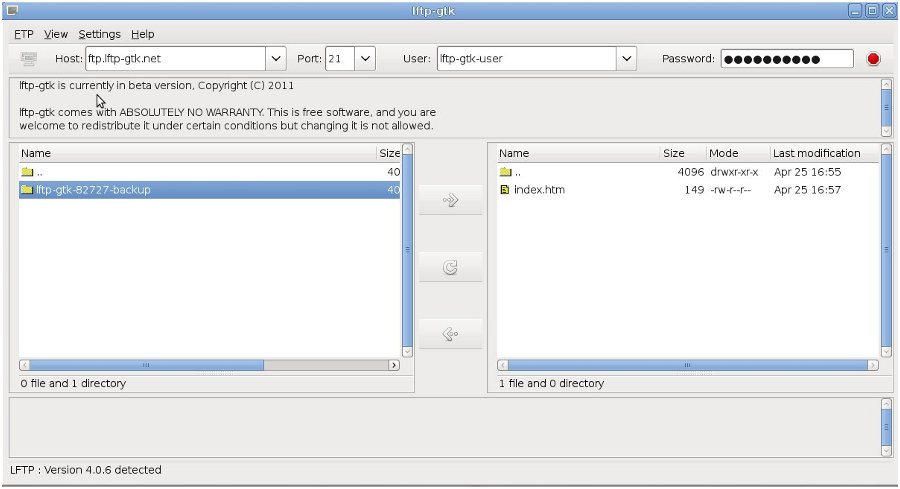The image size is (900, 489).
Task: Expand the User dropdown list
Action: (x=626, y=59)
